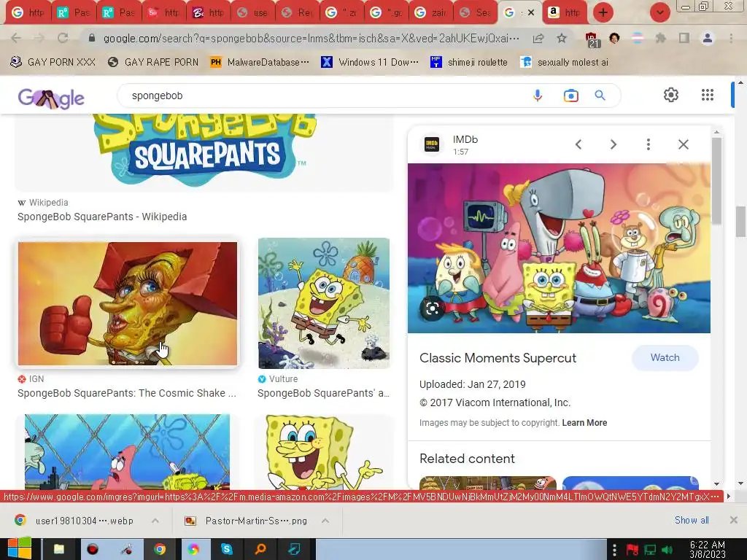Open the tab search dropdown arrow

coord(659,12)
